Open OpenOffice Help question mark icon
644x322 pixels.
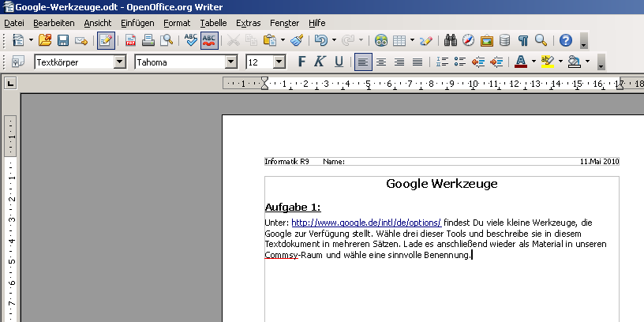(x=566, y=40)
